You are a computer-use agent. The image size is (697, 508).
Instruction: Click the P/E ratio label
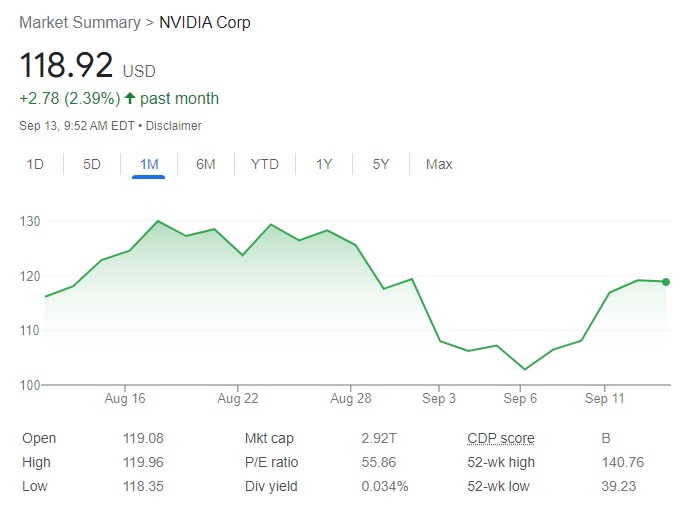point(271,462)
